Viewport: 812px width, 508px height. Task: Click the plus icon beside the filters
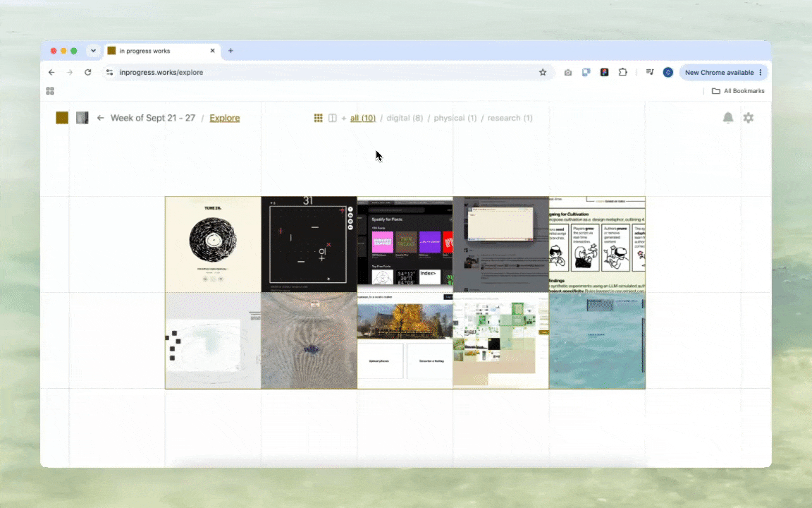coord(343,119)
